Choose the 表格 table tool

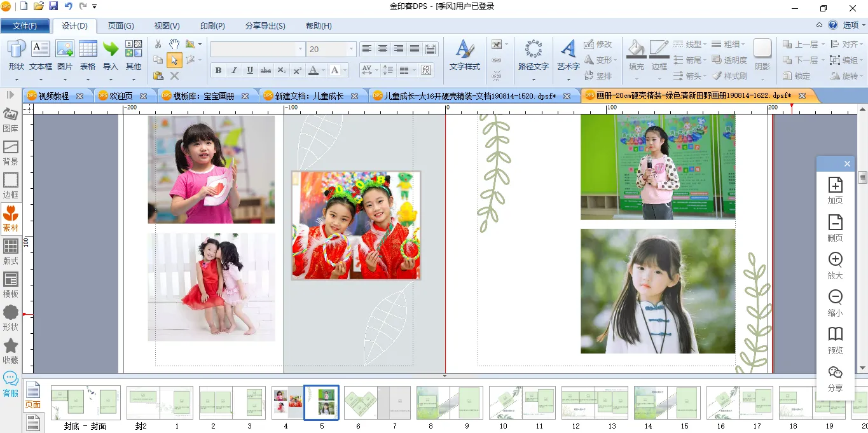coord(88,50)
